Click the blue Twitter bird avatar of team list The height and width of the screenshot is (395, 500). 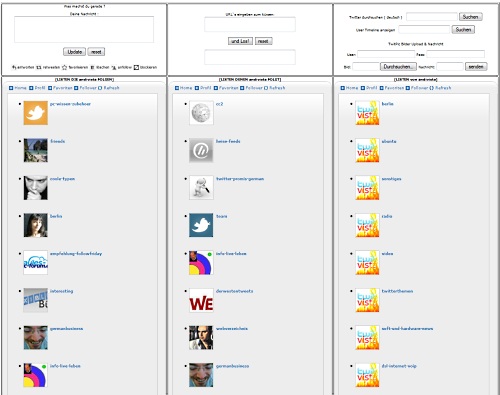(x=201, y=225)
